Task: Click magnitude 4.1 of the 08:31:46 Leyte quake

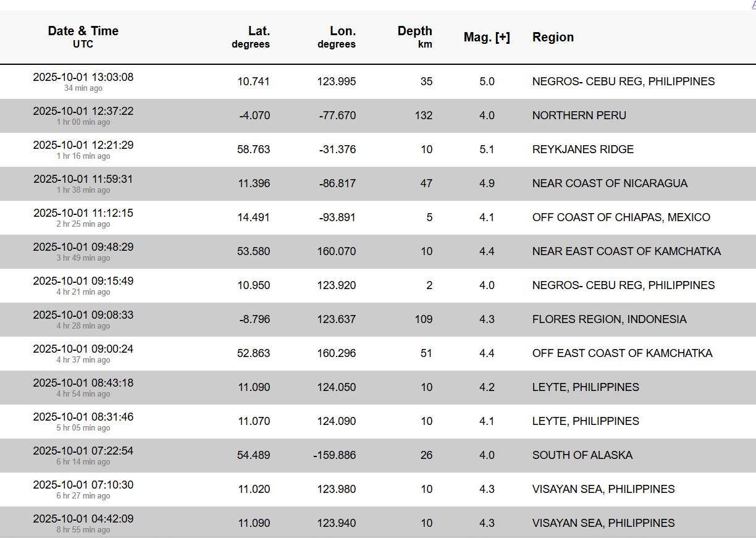Action: pos(487,421)
